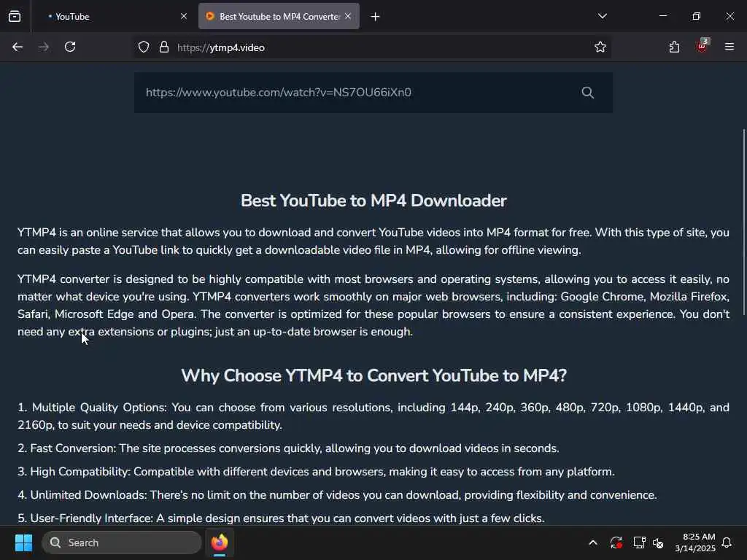Click Firefox icon in the taskbar
Image resolution: width=747 pixels, height=560 pixels.
coord(220,542)
